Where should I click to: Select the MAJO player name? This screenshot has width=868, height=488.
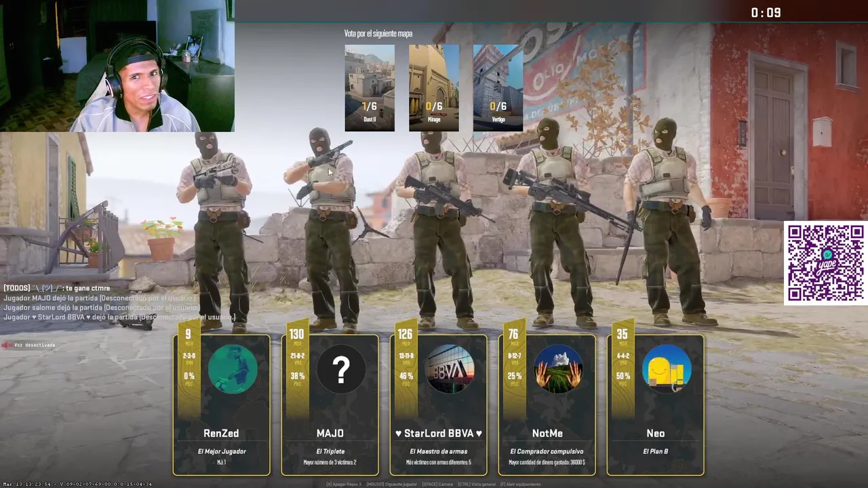pos(330,433)
